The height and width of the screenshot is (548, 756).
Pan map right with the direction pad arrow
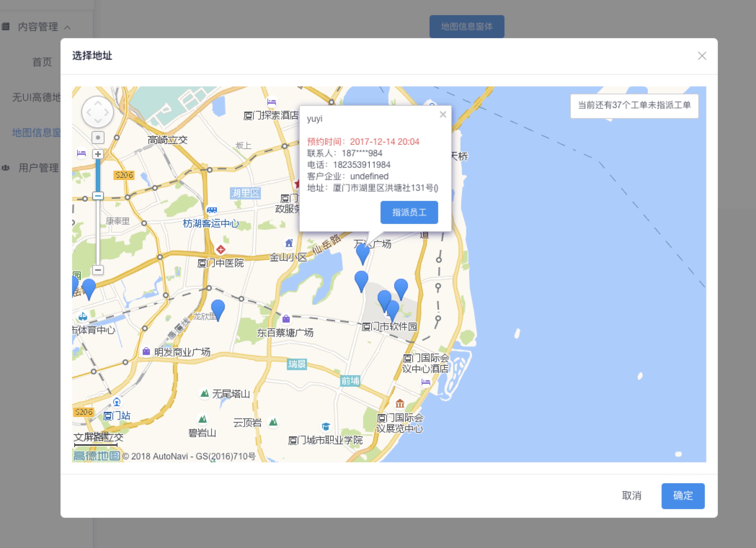click(107, 112)
